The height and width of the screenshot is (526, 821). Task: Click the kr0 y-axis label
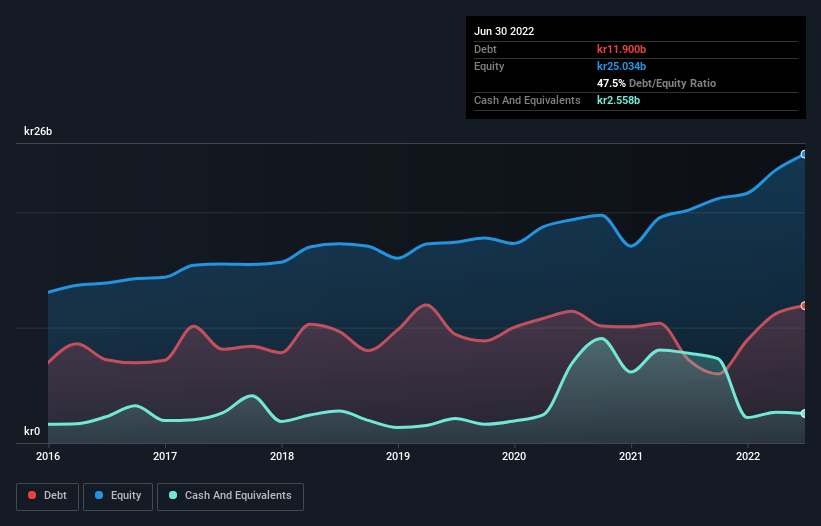(32, 431)
